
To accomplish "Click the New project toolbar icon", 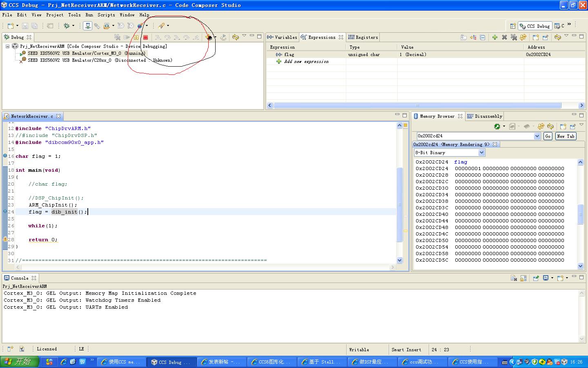I will pyautogui.click(x=11, y=26).
